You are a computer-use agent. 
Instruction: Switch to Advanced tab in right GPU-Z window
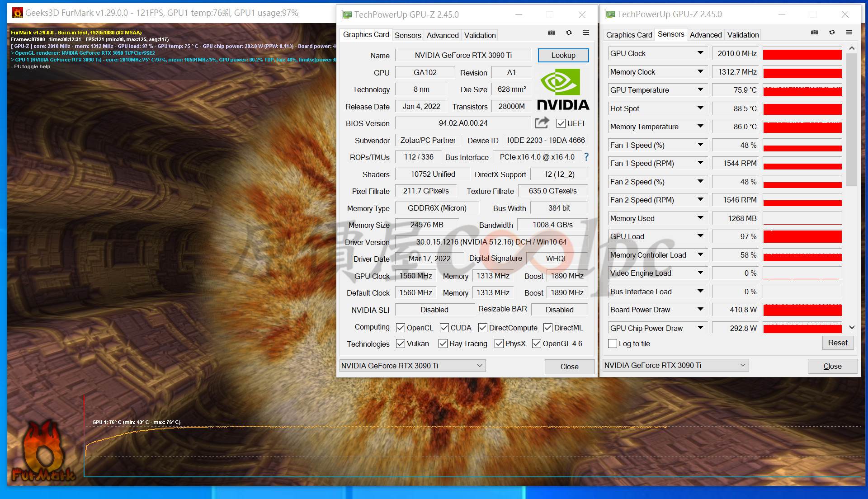706,35
